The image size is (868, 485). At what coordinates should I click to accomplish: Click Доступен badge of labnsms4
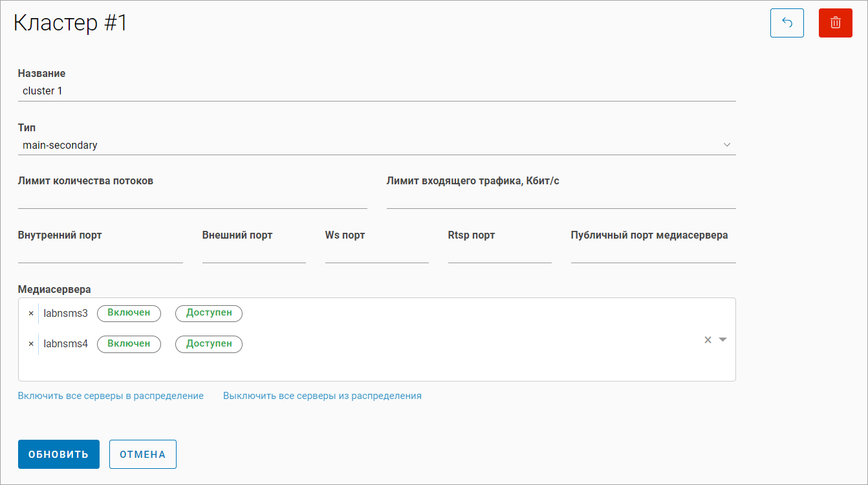pos(208,344)
